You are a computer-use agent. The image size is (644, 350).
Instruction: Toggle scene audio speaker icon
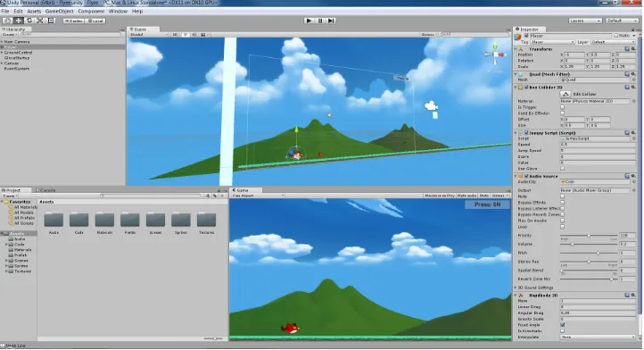[194, 35]
